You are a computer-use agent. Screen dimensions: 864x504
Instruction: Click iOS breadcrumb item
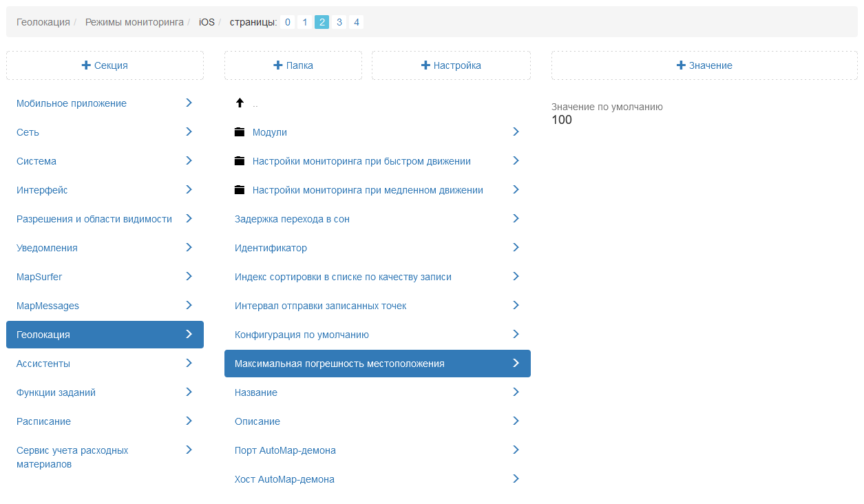[x=207, y=22]
